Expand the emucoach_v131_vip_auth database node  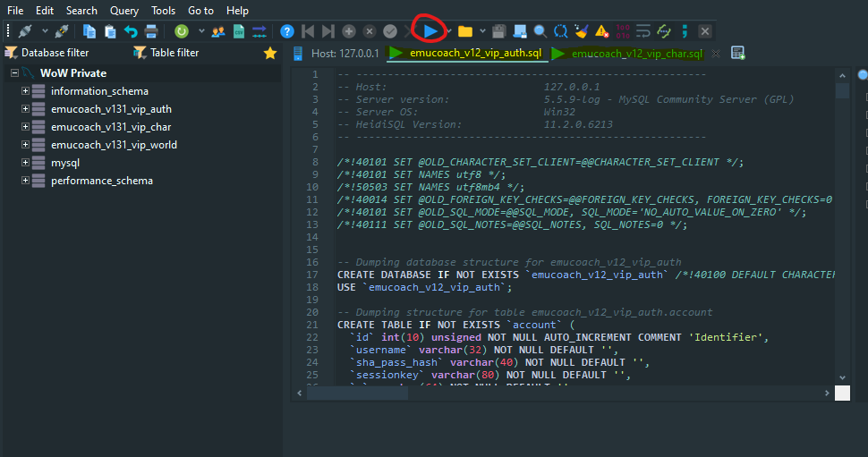click(x=26, y=109)
